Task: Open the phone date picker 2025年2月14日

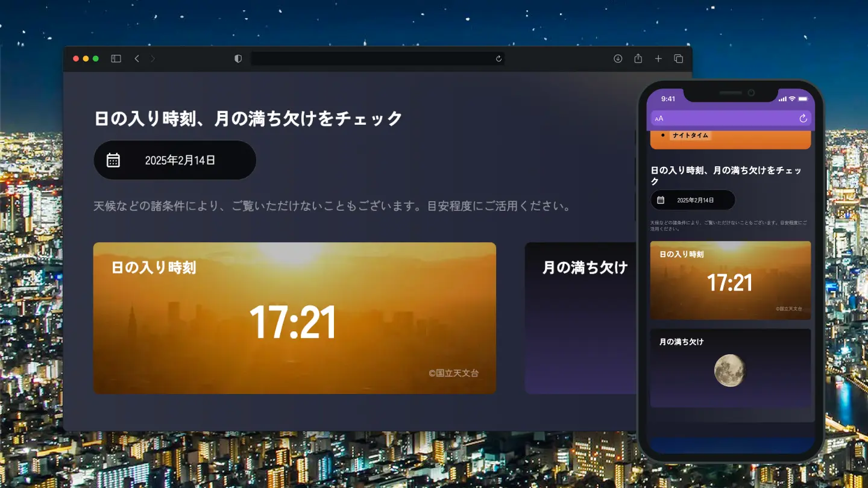Action: [693, 200]
